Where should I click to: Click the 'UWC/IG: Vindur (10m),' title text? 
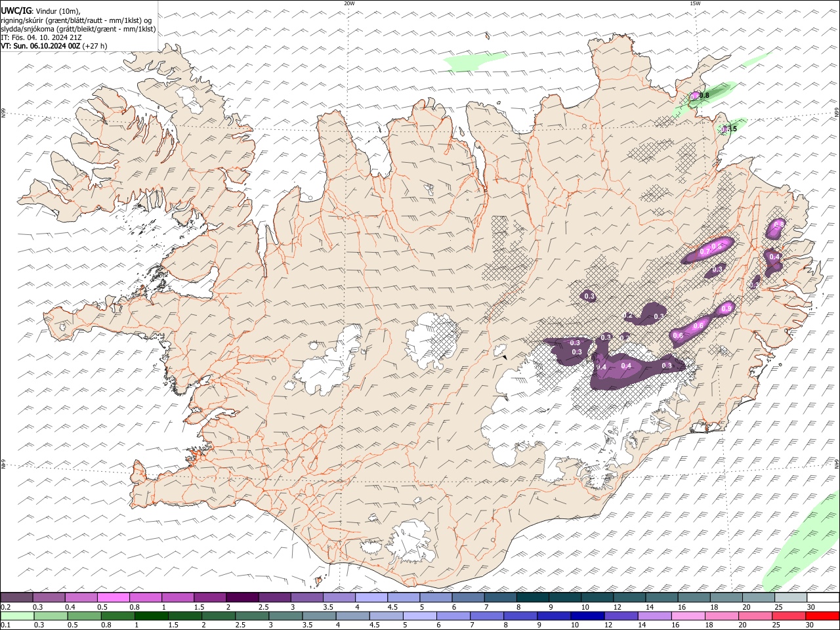pyautogui.click(x=41, y=11)
